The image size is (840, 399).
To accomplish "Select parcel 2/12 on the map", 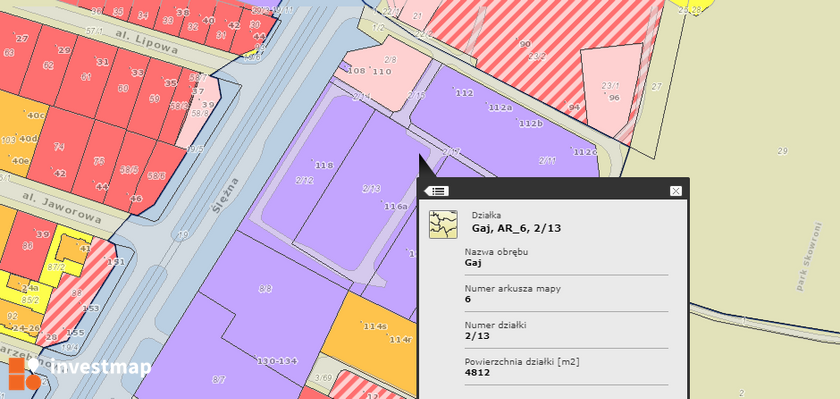I will pos(304,180).
